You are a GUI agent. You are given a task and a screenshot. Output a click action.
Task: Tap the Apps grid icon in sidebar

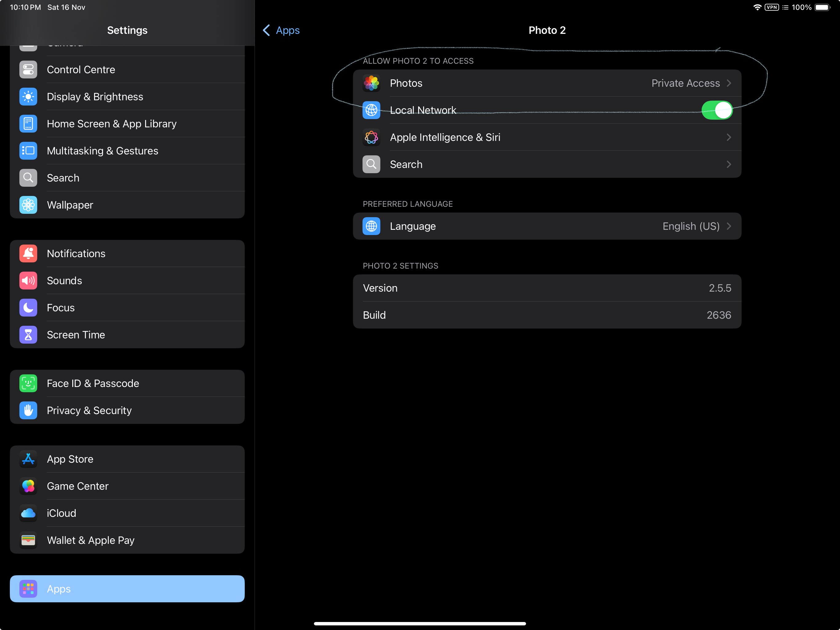[28, 588]
